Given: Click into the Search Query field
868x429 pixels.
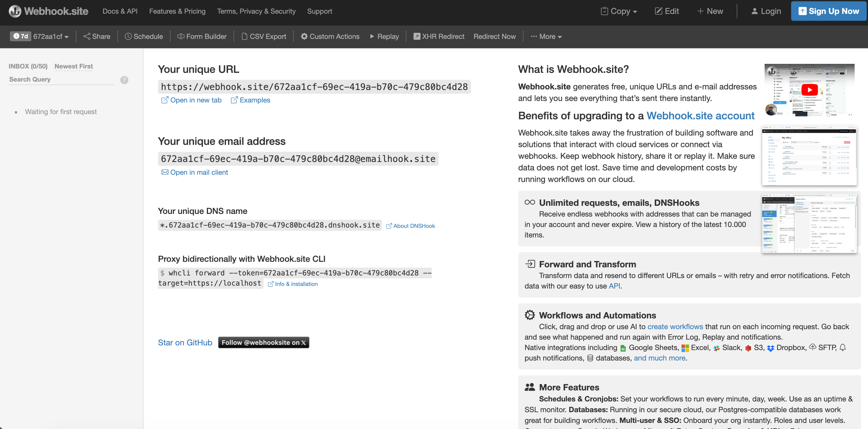Looking at the screenshot, I should pyautogui.click(x=61, y=80).
